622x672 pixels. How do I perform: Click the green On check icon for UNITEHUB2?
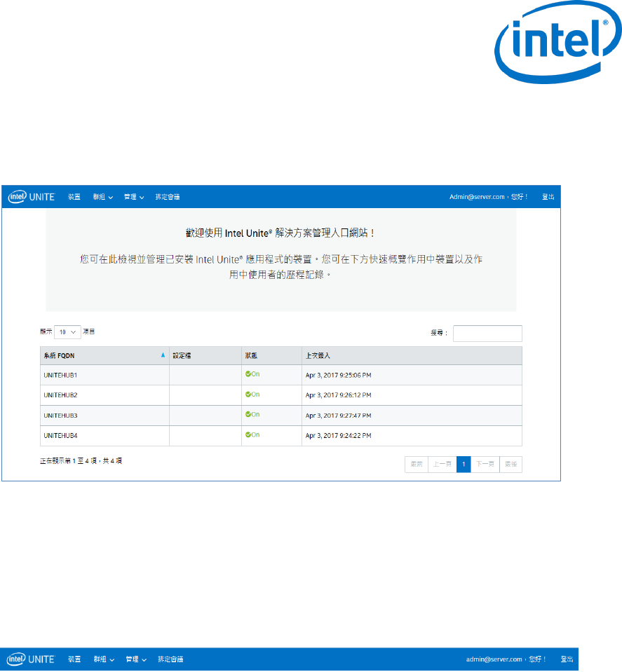(248, 395)
